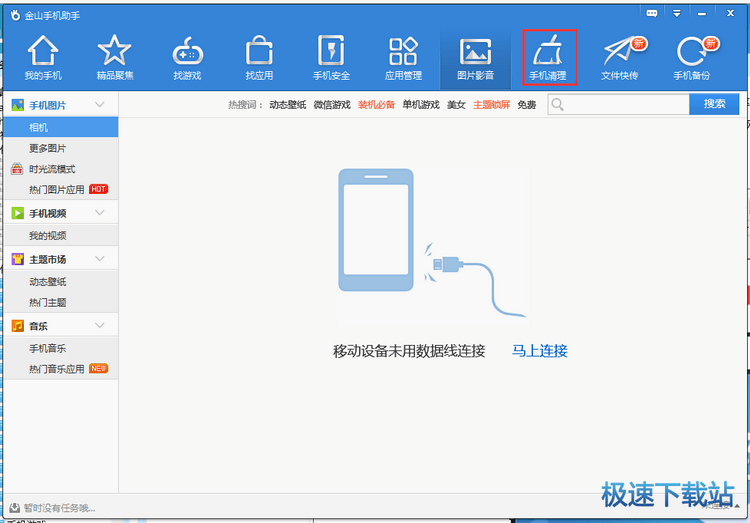Click the search magnifier icon
The height and width of the screenshot is (523, 750).
pos(557,104)
